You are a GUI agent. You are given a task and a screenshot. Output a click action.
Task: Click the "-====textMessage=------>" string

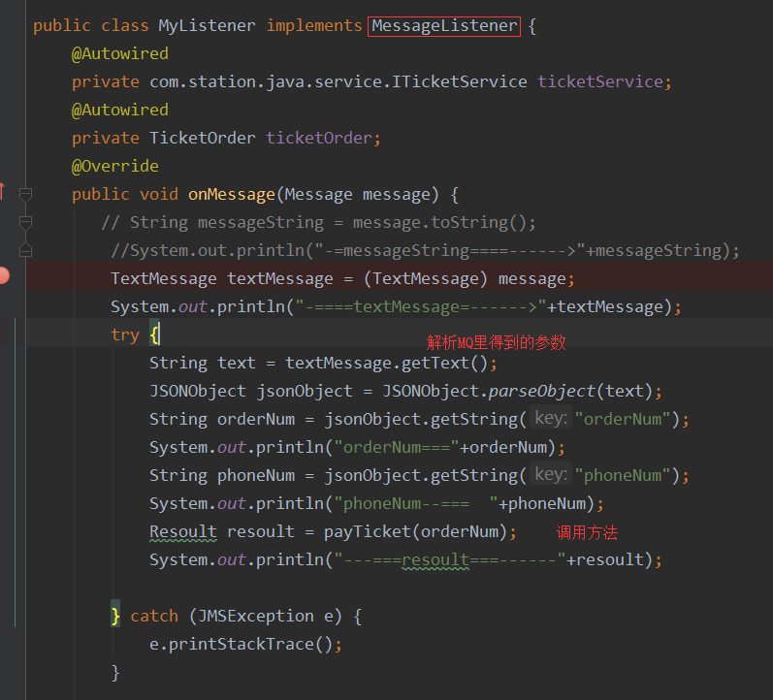click(421, 307)
